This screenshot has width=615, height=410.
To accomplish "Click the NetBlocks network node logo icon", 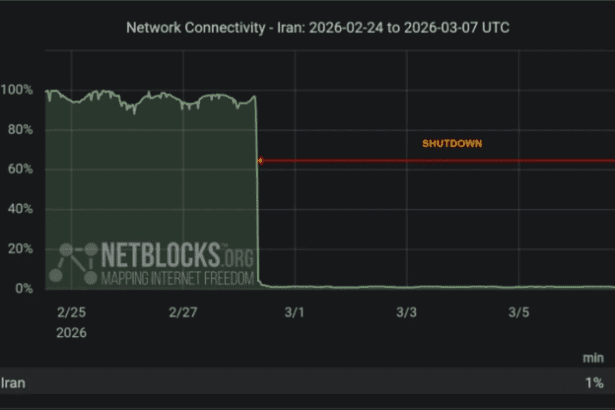I will [74, 263].
